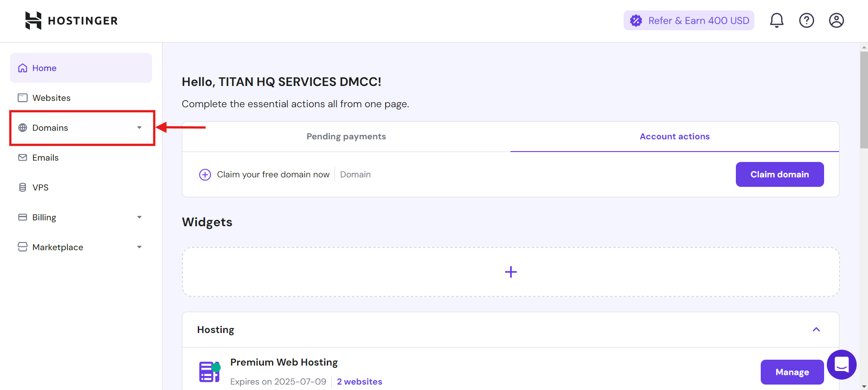Click the Hostinger logo
This screenshot has height=390, width=868.
[x=71, y=20]
